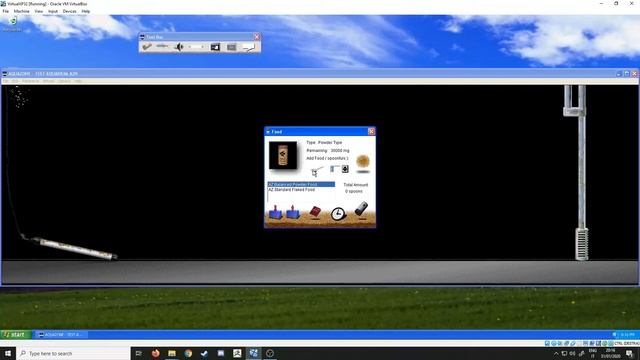Adjust the spoonfuls counter arrows in Feed dialog

[345, 169]
